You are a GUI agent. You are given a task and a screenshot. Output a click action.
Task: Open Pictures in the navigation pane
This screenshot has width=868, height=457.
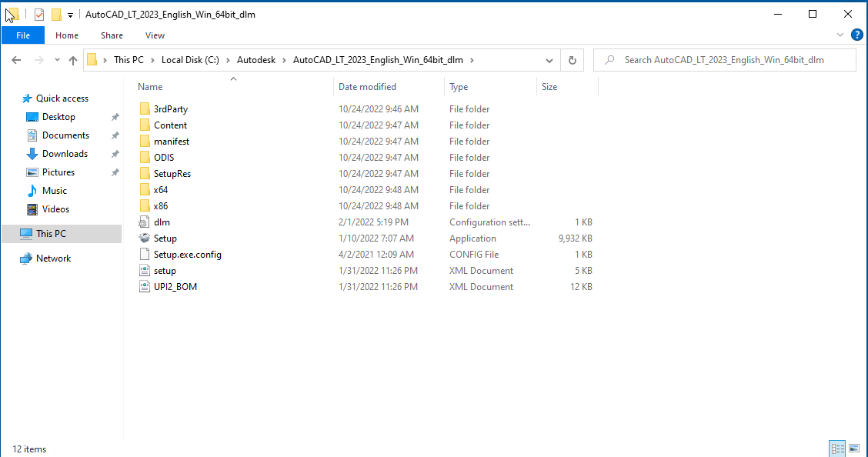click(x=58, y=172)
